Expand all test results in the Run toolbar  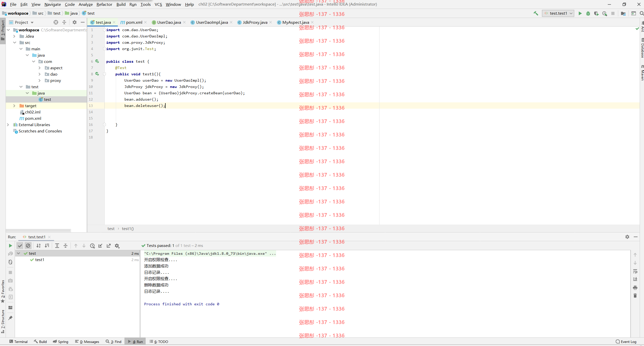tap(57, 246)
